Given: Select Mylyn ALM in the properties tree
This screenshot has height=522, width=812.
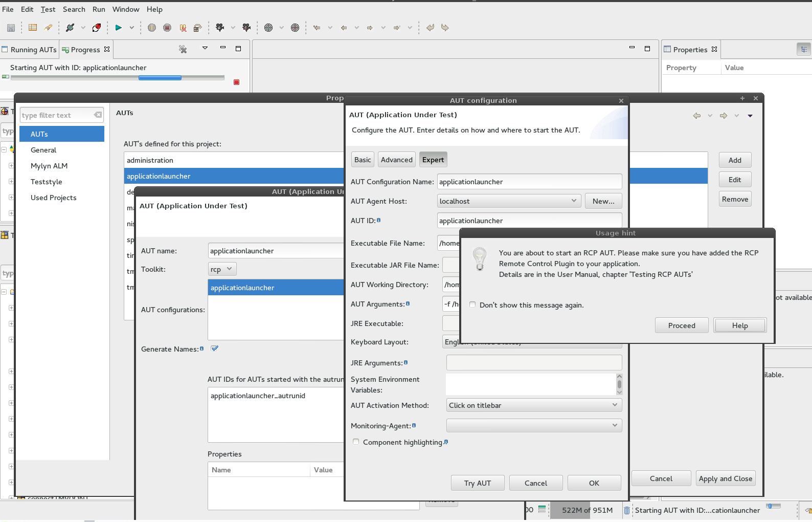Looking at the screenshot, I should click(x=49, y=166).
